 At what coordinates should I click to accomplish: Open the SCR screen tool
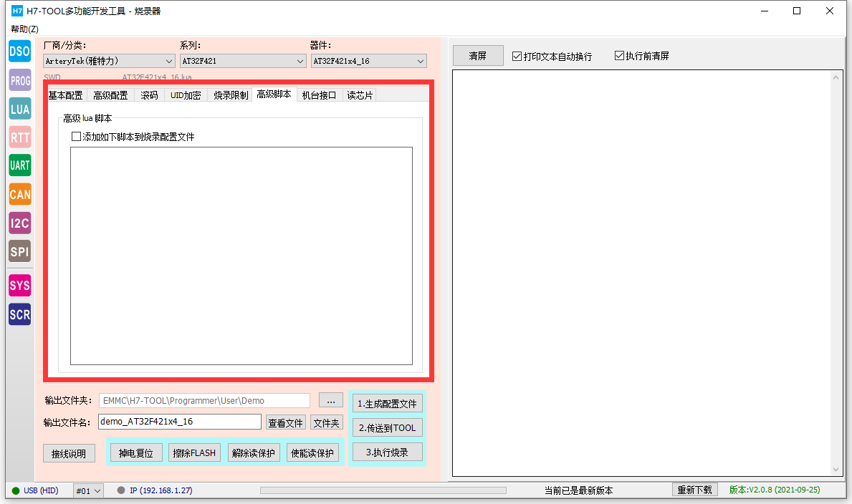[x=19, y=314]
